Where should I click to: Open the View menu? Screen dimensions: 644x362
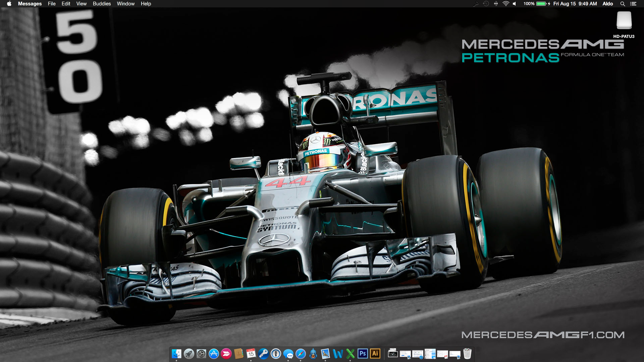click(x=81, y=4)
